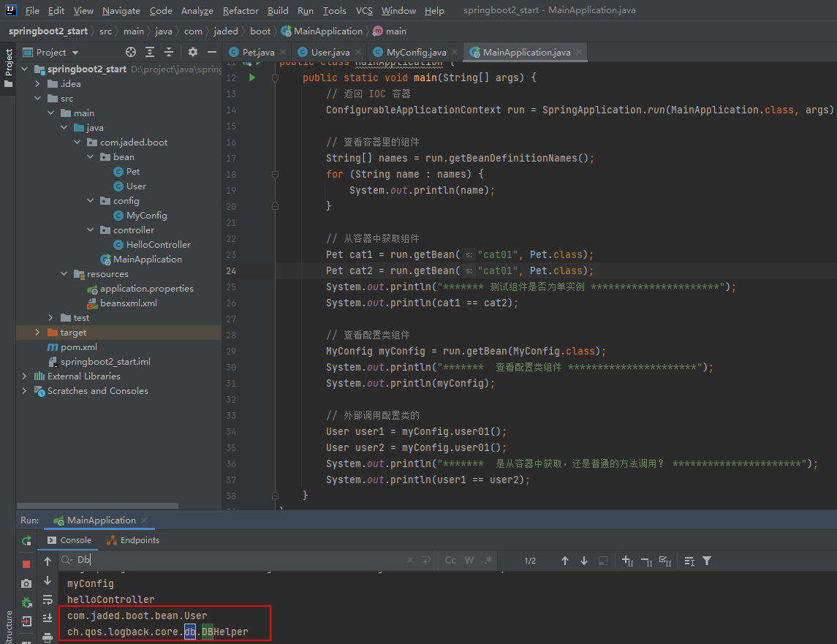Expand External Libraries node
Viewport: 837px width, 644px height.
point(24,376)
